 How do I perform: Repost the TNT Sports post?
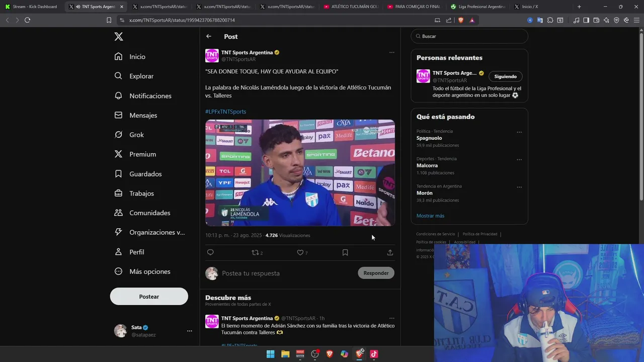tap(257, 252)
